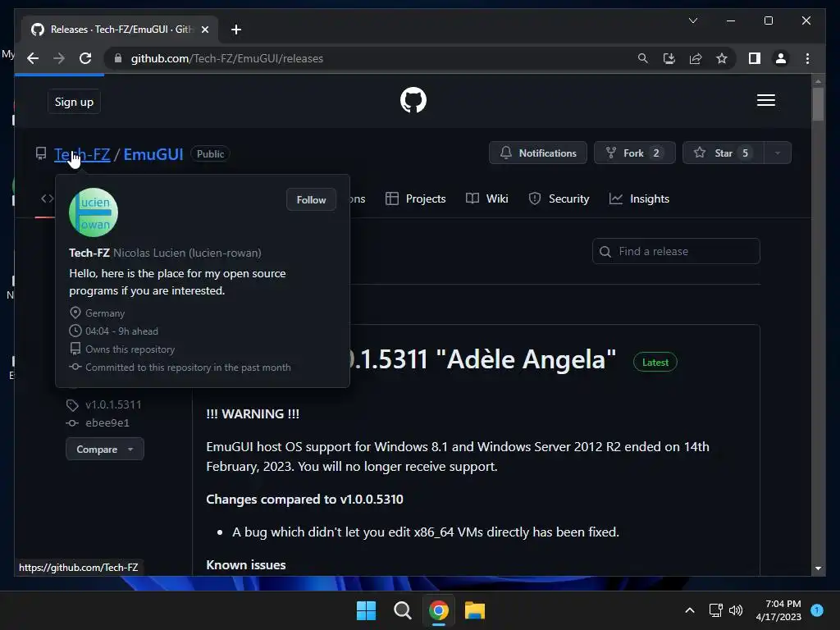Switch to the Security tab

(559, 199)
